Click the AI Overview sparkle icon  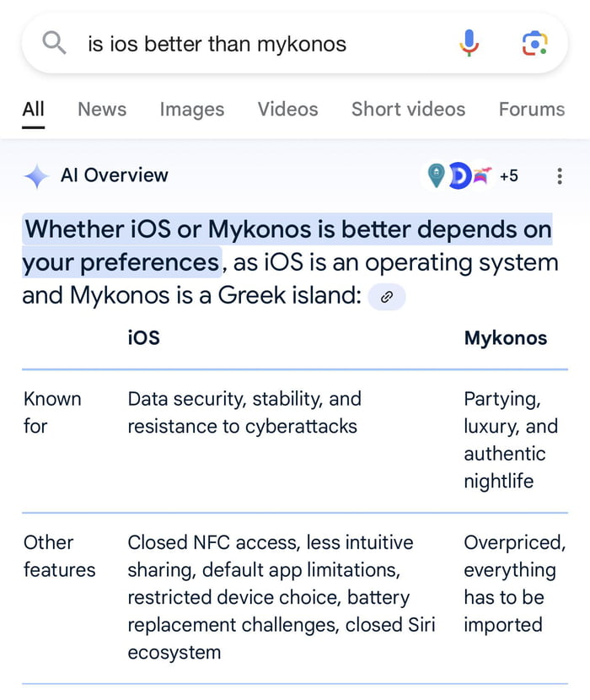pos(36,176)
